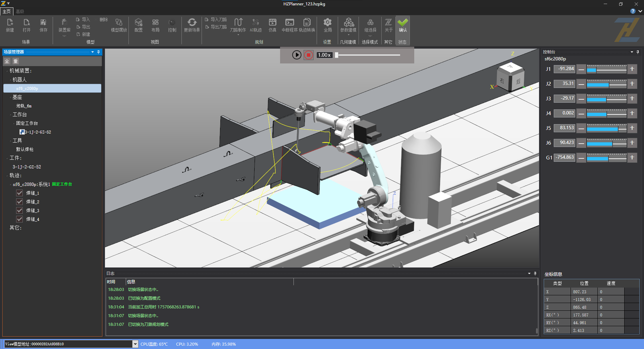Pin the 场景管理器 panel

pyautogui.click(x=98, y=52)
